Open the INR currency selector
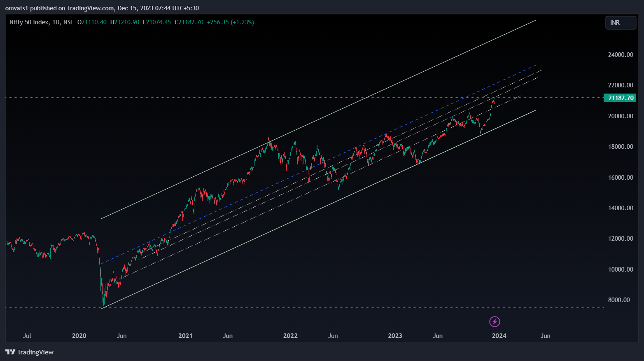Screen dimensions: 644x361 (621, 23)
